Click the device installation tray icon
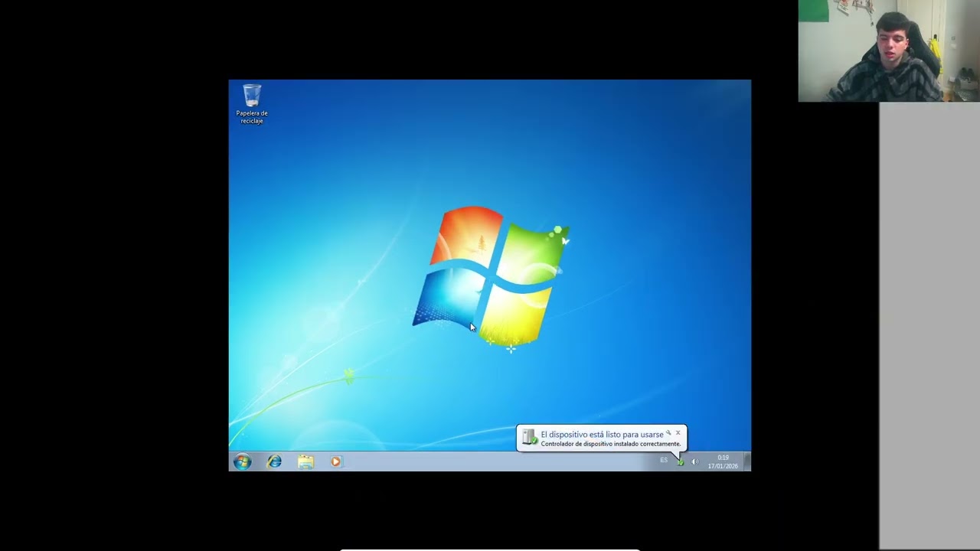This screenshot has width=980, height=551. [680, 461]
